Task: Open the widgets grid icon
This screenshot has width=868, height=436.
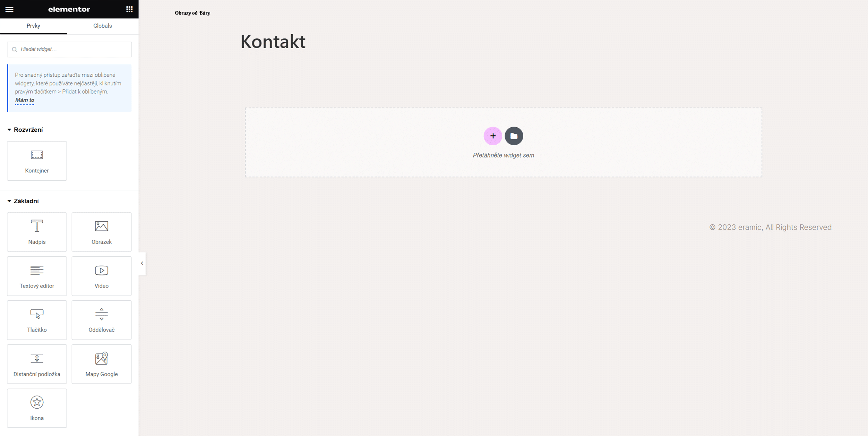Action: [129, 9]
